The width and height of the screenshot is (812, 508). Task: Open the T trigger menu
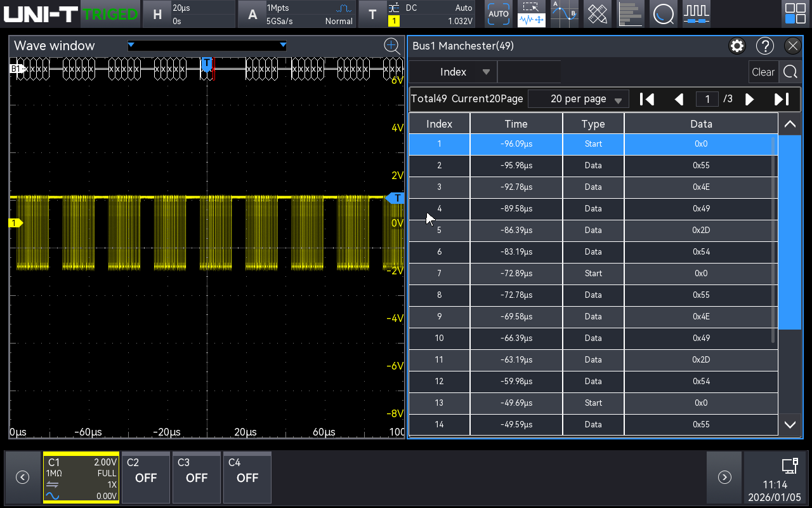point(417,14)
